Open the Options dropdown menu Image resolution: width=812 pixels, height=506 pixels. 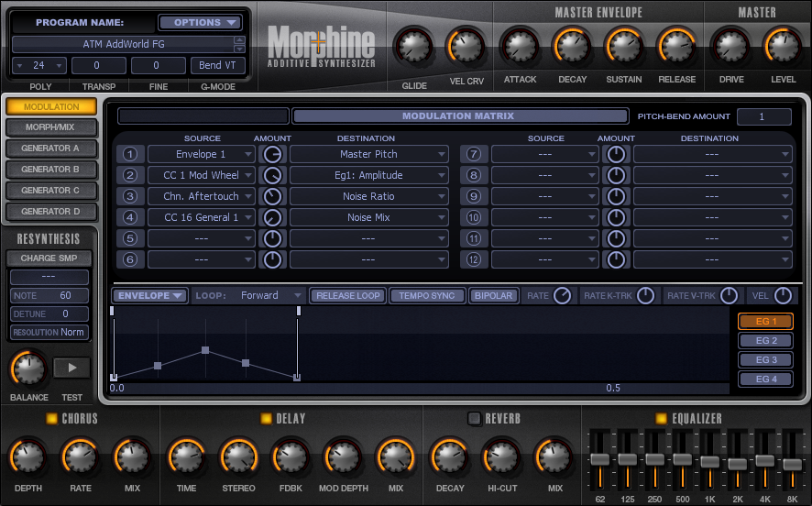click(201, 23)
